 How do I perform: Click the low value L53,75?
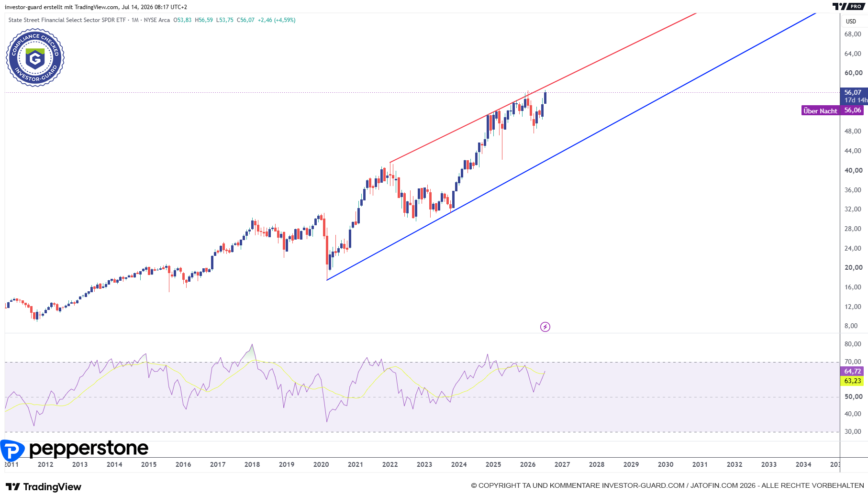click(x=225, y=20)
